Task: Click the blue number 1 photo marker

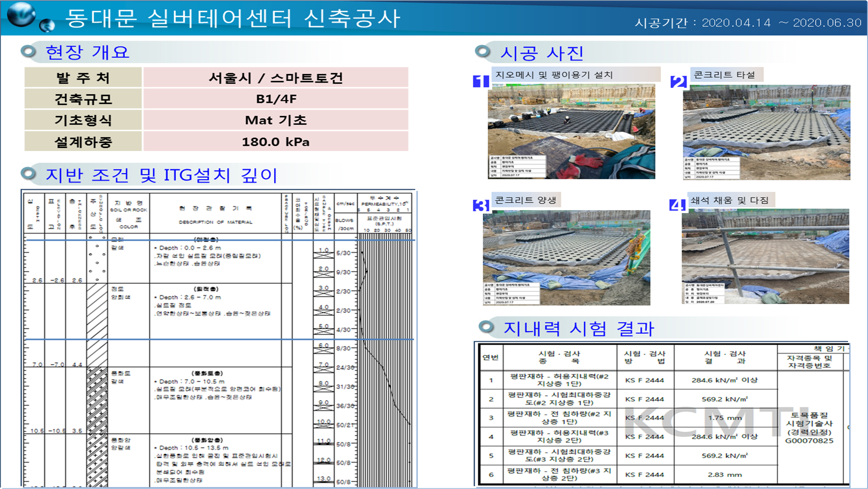Action: coord(481,81)
